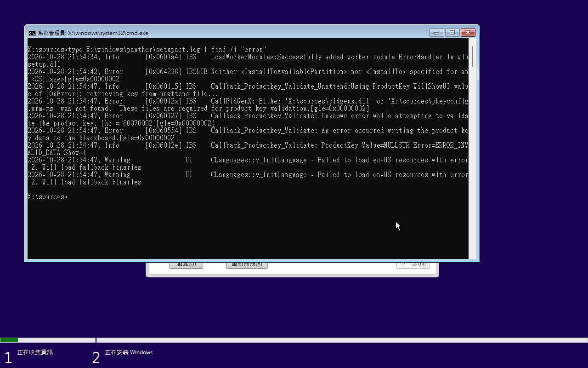
Task: Click the 'Callback_Productkey_Validate_Unattend' log entry
Action: 248,90
